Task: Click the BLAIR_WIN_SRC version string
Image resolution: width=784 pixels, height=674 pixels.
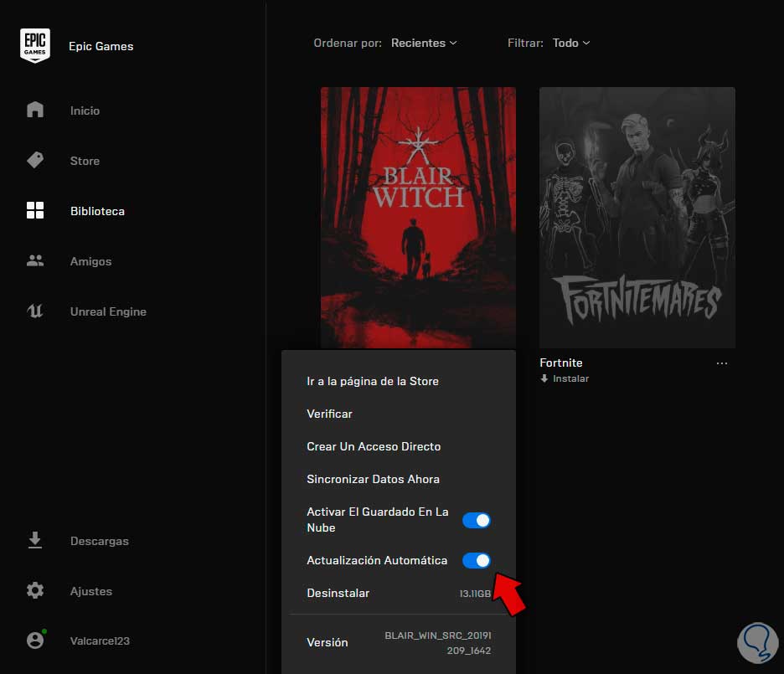Action: [x=438, y=643]
